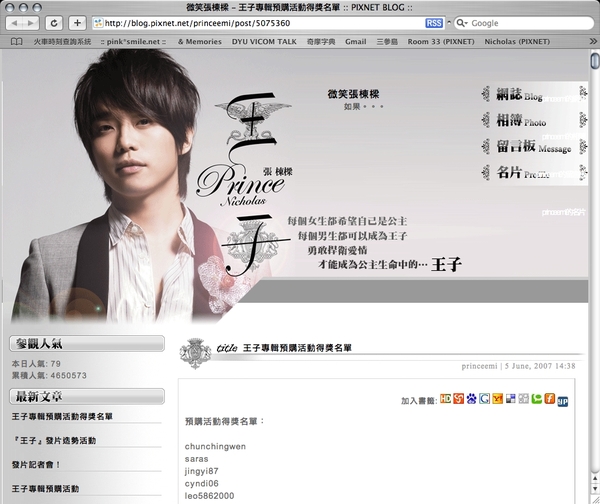Click the gray four-squares bookmark icon

tap(523, 399)
